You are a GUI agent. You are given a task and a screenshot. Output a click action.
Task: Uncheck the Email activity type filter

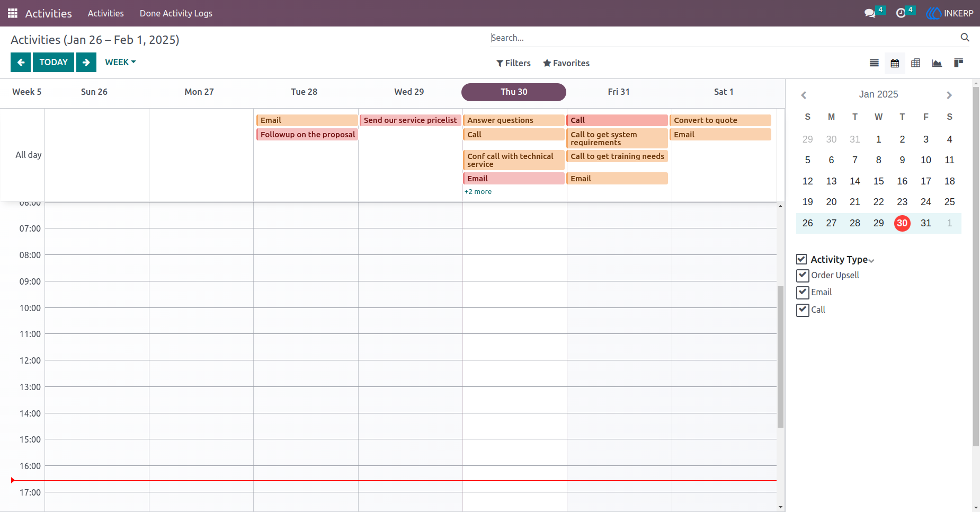tap(803, 292)
